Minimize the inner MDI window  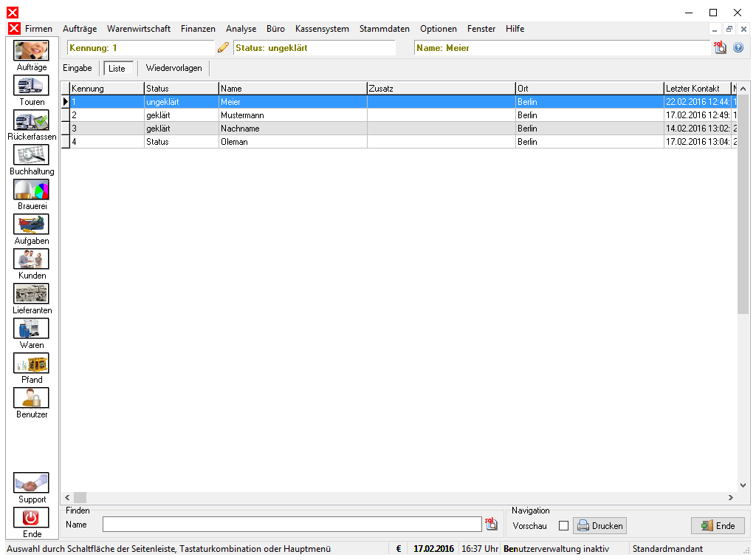(715, 30)
